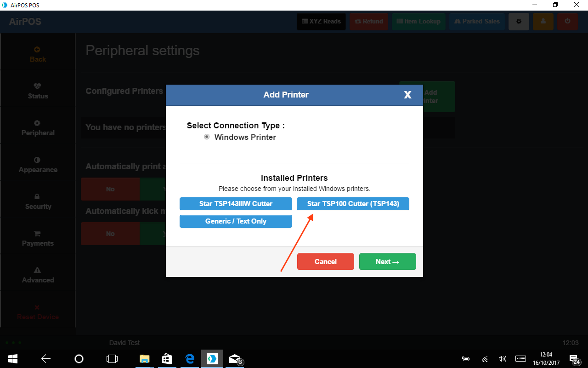Check battery status in system tray
Image resolution: width=588 pixels, height=368 pixels.
tap(466, 359)
